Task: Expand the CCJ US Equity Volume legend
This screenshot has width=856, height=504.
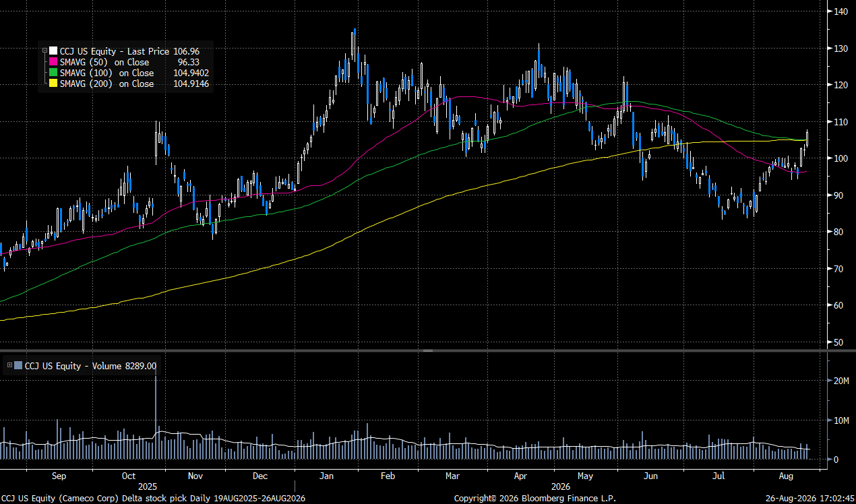Action: coord(9,366)
